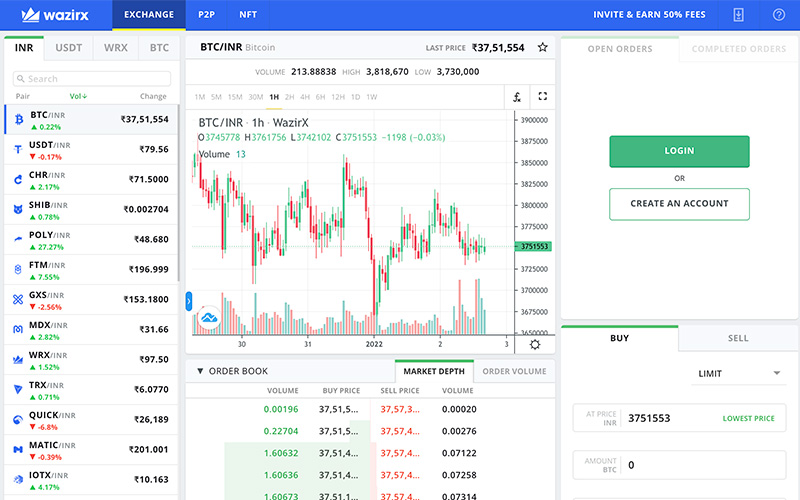The width and height of the screenshot is (800, 500).
Task: Expand the chart side drawing panel arrow
Action: point(189,302)
